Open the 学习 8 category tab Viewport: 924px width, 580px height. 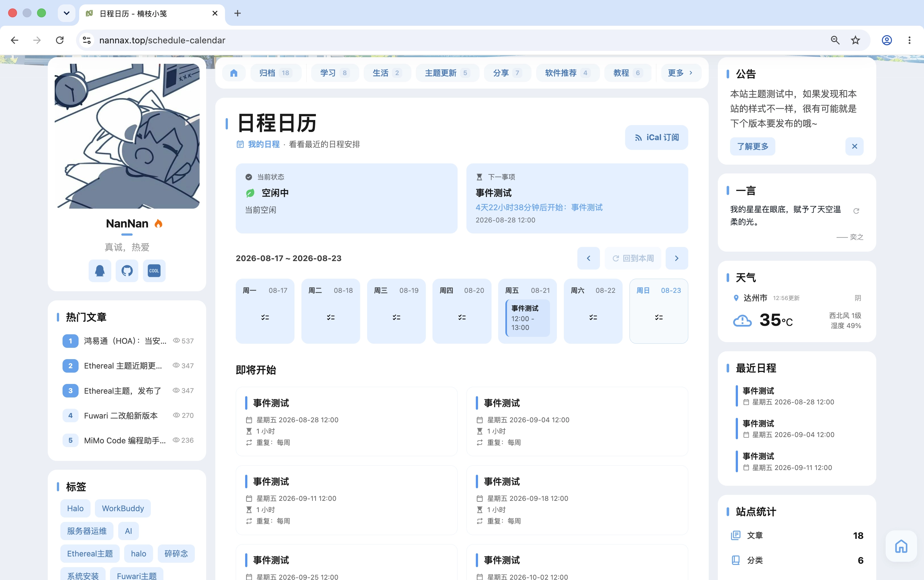[335, 73]
